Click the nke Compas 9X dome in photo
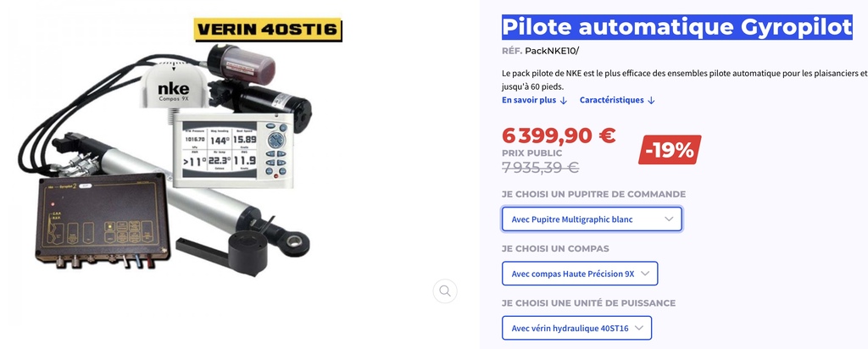868x349 pixels. (x=173, y=87)
